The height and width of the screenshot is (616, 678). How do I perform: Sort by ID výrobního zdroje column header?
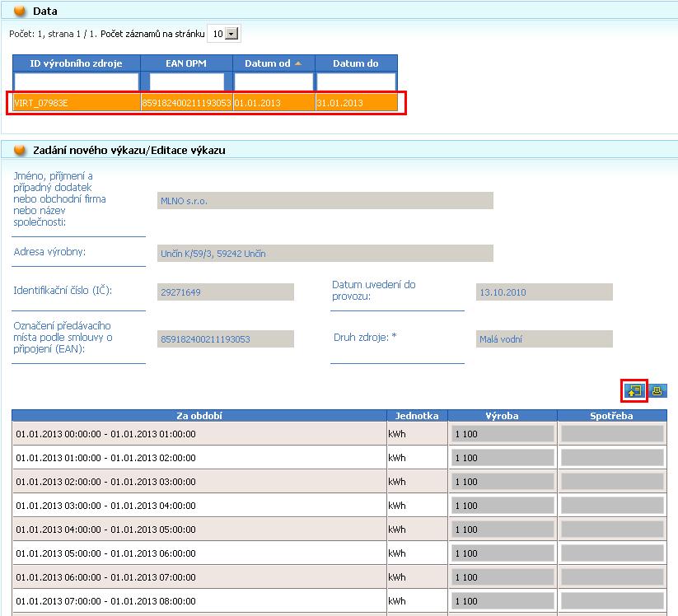coord(76,63)
